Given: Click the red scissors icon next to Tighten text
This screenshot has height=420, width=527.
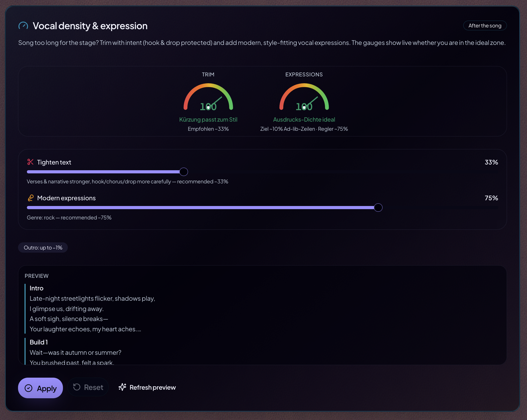Looking at the screenshot, I should (x=30, y=162).
